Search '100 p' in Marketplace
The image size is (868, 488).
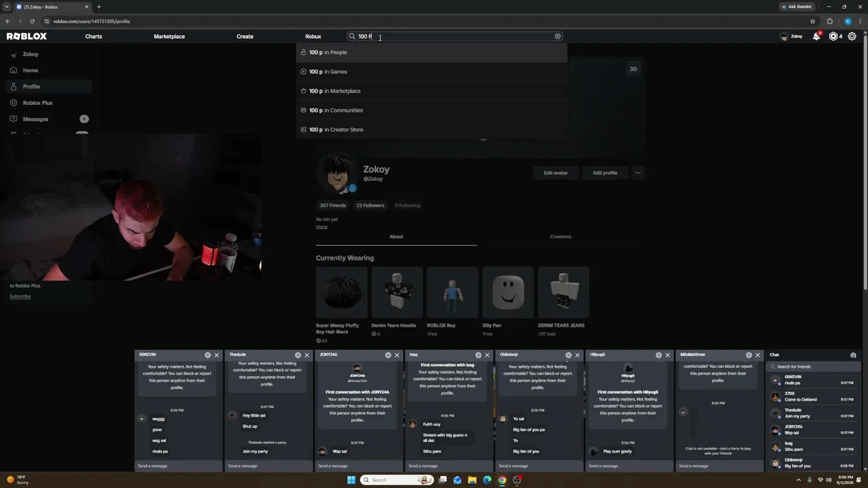tap(431, 91)
